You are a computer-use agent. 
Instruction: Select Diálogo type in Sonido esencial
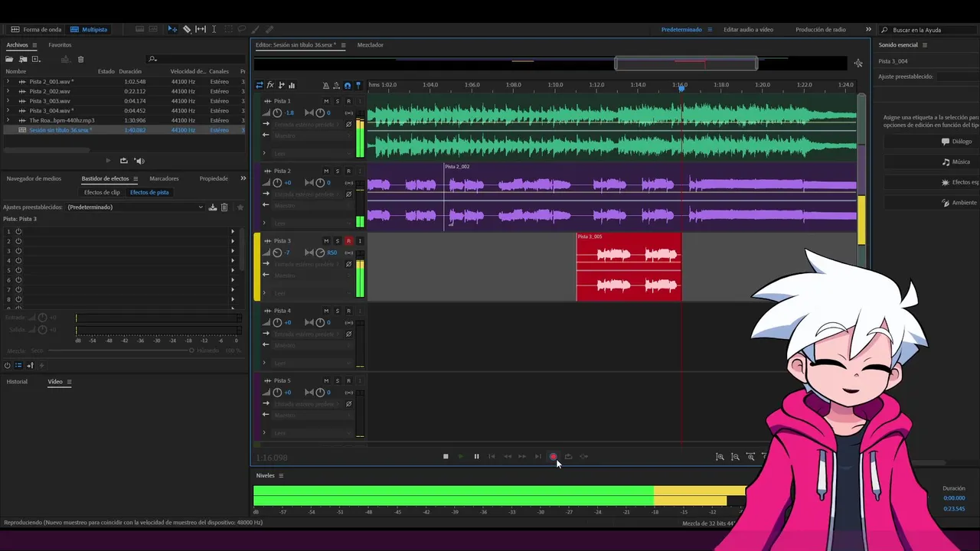[x=931, y=142]
